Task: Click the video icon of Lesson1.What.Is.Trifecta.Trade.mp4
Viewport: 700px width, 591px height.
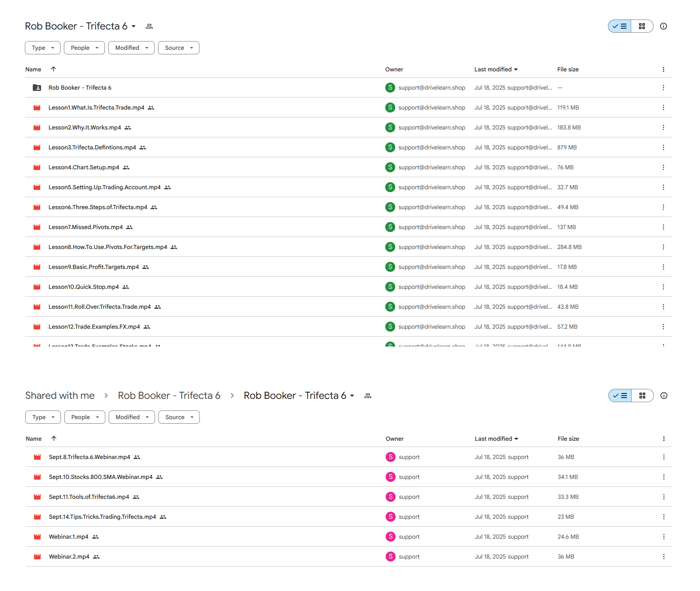Action: tap(37, 107)
